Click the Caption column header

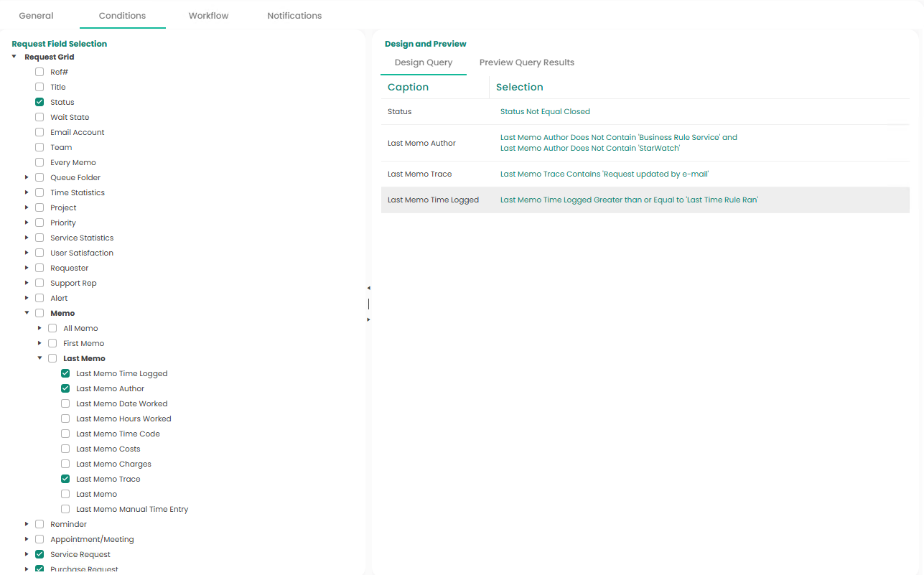[x=408, y=87]
